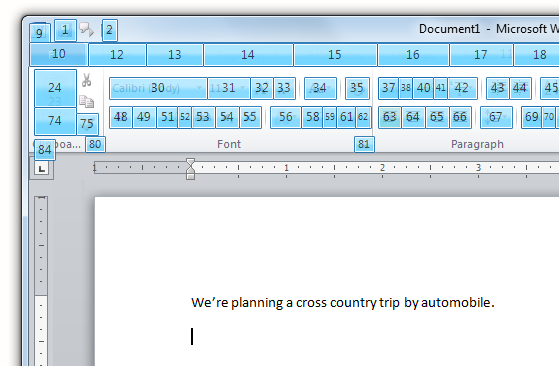The image size is (559, 366).
Task: Open the Bullets library dropdown arrow
Action: click(406, 88)
